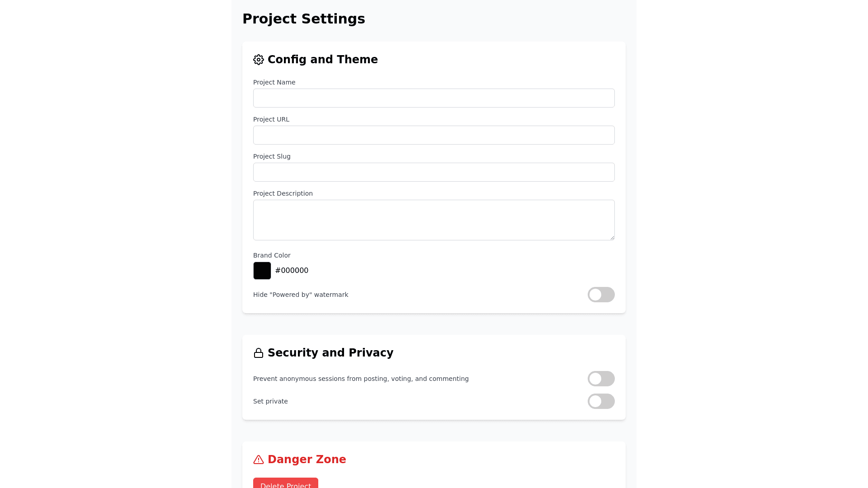868x488 pixels.
Task: Open the Brand Color black swatch picker
Action: 262,271
